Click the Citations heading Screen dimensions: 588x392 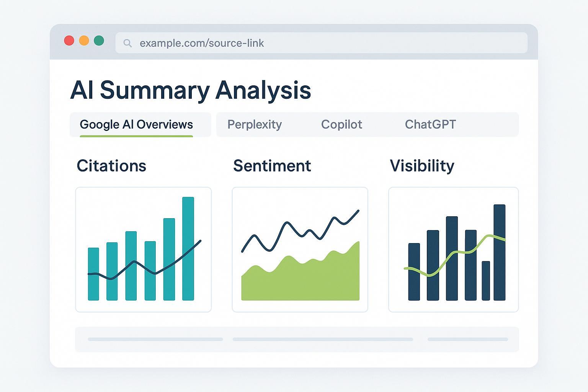[x=111, y=166]
